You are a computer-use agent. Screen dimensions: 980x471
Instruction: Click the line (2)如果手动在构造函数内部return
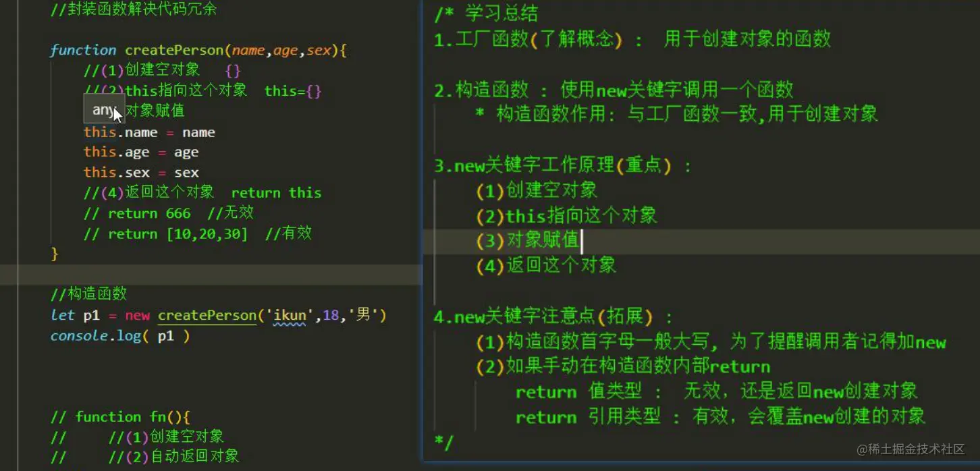623,366
